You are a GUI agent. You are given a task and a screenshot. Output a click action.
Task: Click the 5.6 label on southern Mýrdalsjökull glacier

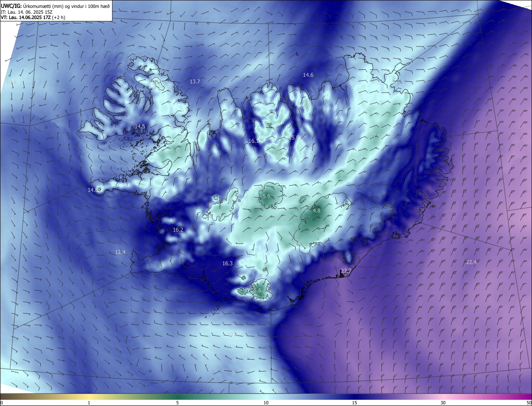point(258,291)
